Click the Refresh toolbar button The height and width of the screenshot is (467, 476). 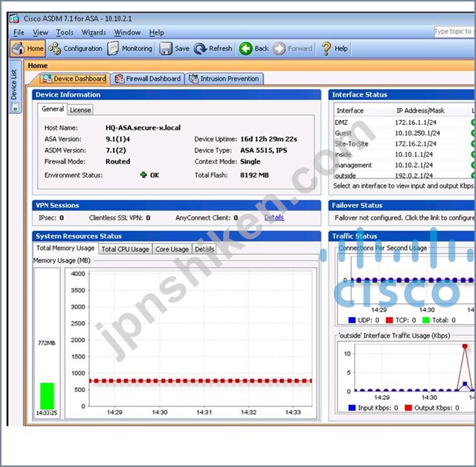coord(213,48)
